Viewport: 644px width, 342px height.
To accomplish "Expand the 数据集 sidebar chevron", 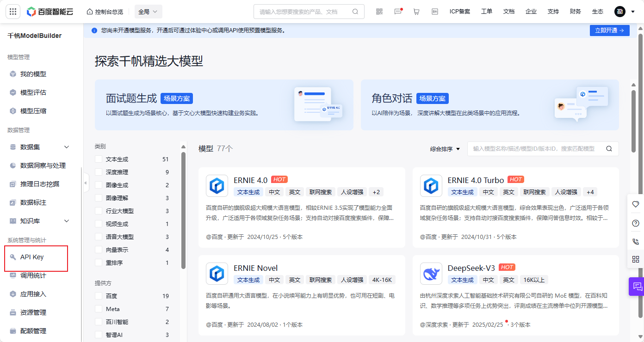I will pos(66,147).
